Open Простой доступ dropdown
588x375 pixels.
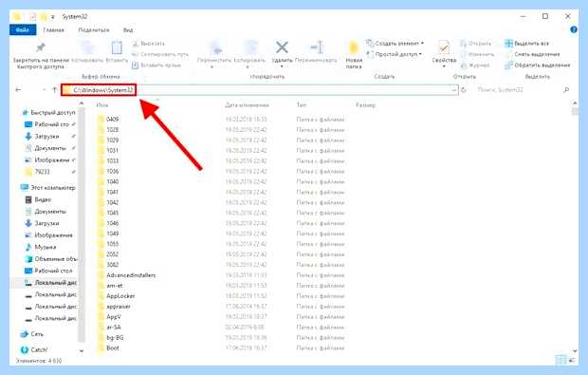pos(394,54)
